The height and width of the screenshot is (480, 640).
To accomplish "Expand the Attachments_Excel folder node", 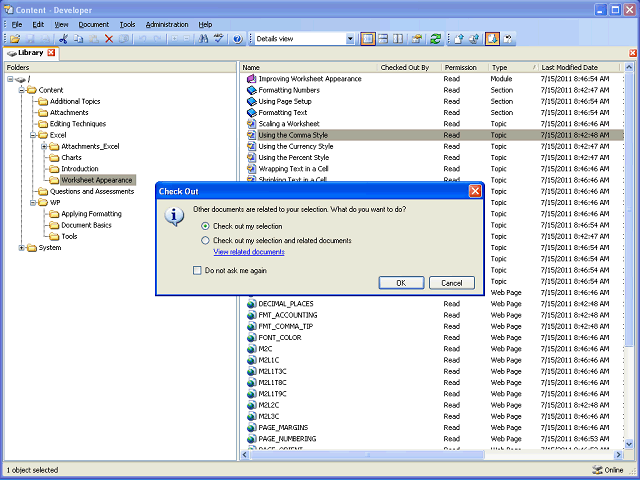I will 44,147.
